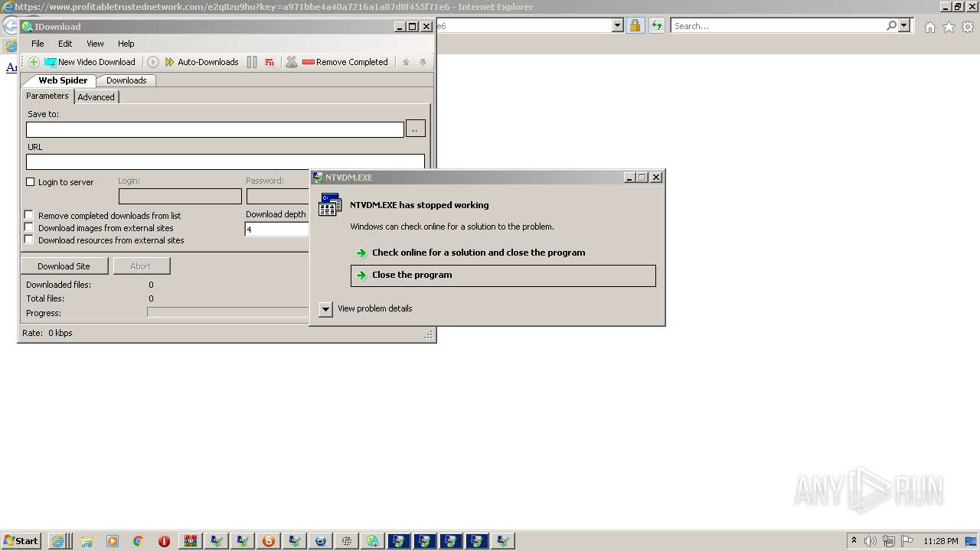Click New Video Download toolbar button
The height and width of the screenshot is (551, 980).
tap(90, 62)
